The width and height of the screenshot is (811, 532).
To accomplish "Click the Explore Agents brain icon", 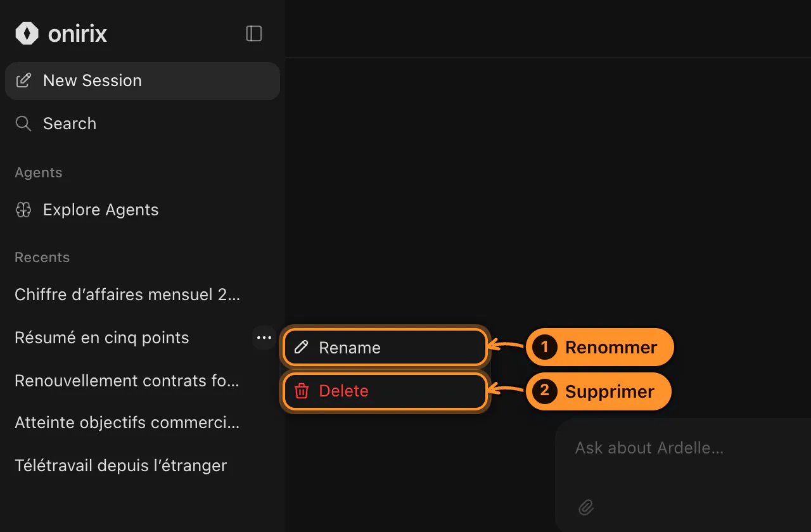I will tap(23, 210).
